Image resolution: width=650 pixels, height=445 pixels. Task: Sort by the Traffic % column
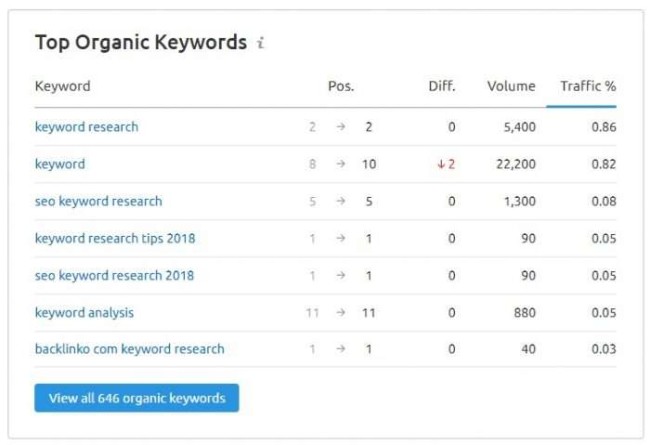587,86
